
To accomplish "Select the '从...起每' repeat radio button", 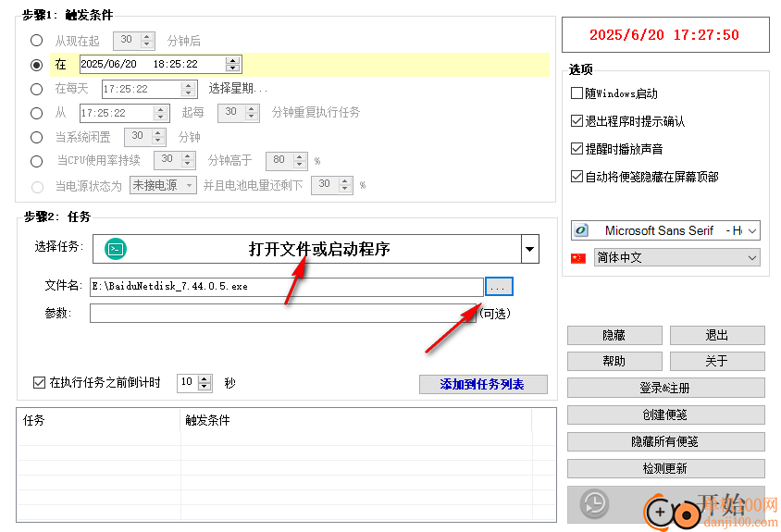I will point(36,113).
